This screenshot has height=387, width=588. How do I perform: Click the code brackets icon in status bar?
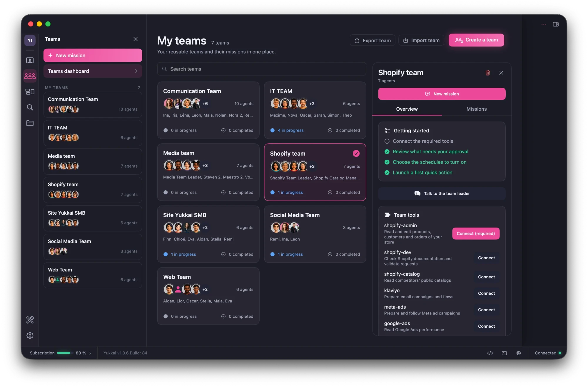(x=490, y=353)
